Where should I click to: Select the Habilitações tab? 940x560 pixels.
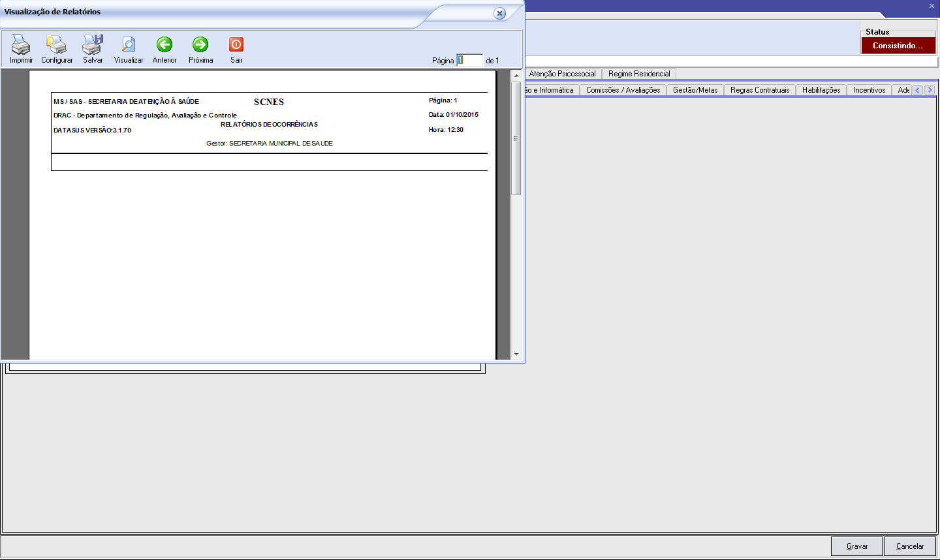(821, 90)
